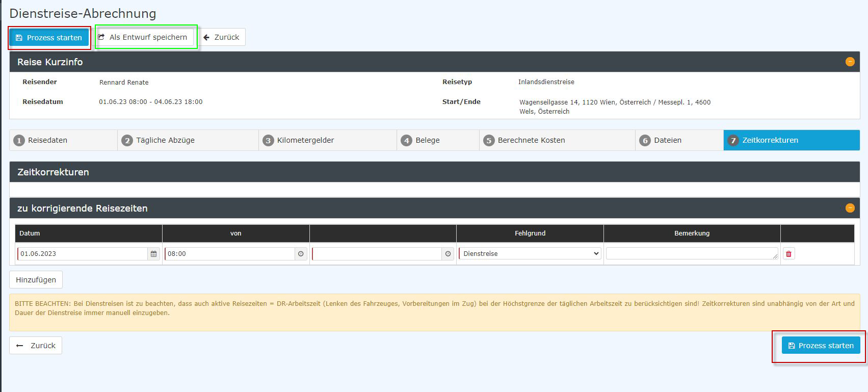Click Datum field with 01.06.2023

(83, 254)
